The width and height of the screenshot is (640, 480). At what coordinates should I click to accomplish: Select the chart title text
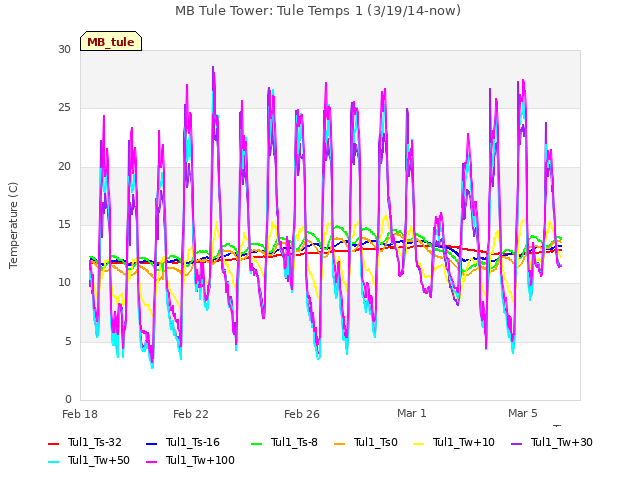point(318,11)
